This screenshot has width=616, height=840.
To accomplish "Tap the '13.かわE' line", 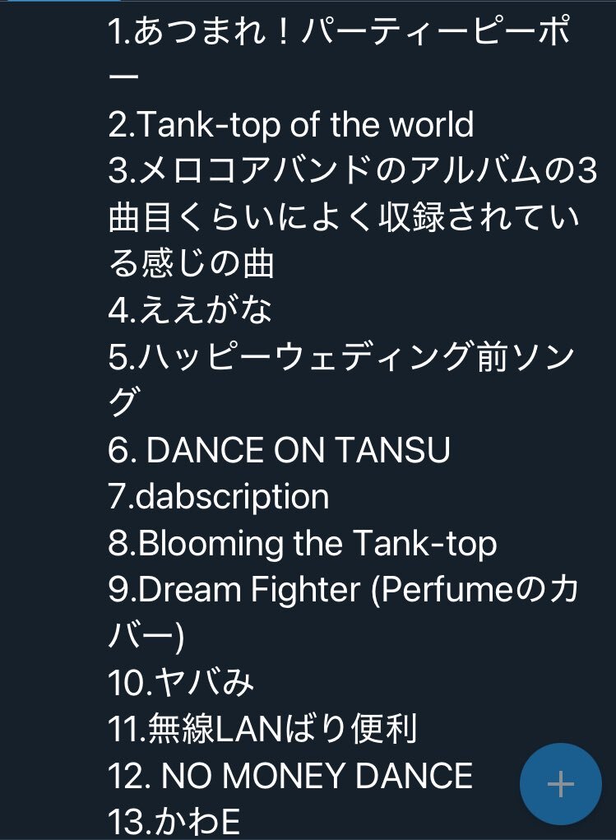I will [174, 821].
